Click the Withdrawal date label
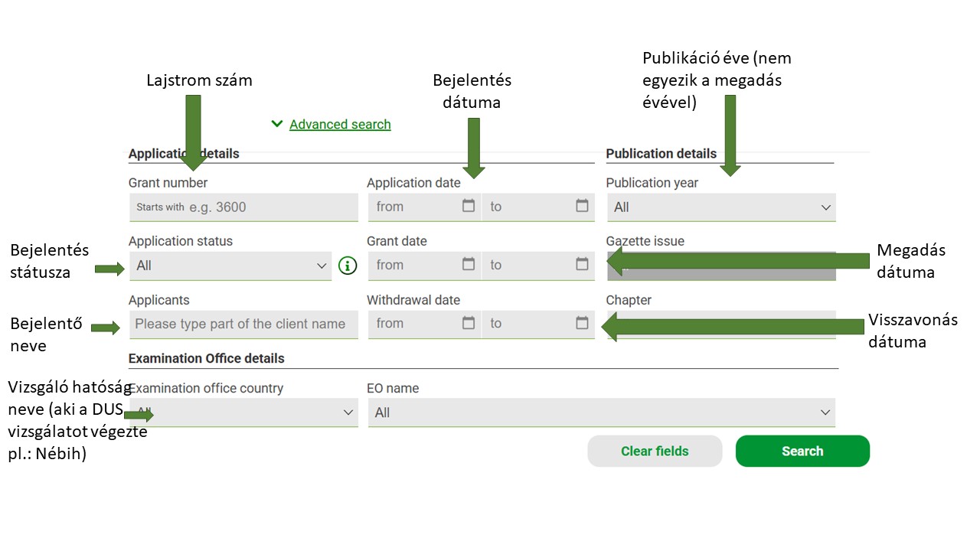 pos(413,300)
